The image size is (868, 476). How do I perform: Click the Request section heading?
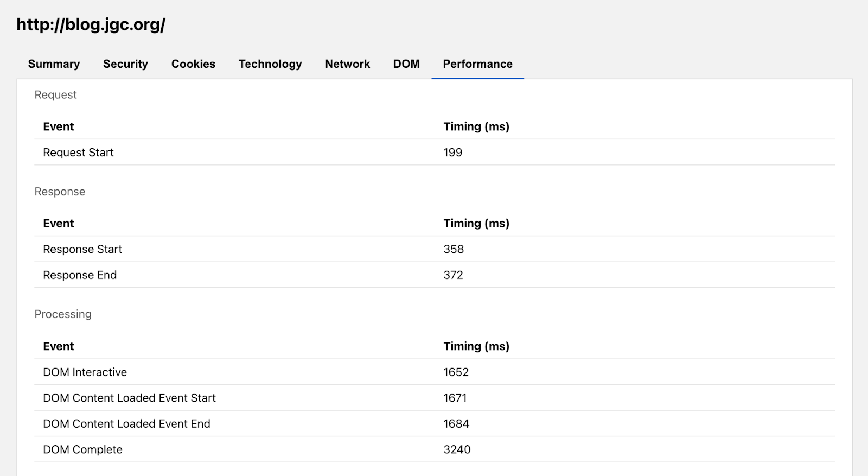55,95
